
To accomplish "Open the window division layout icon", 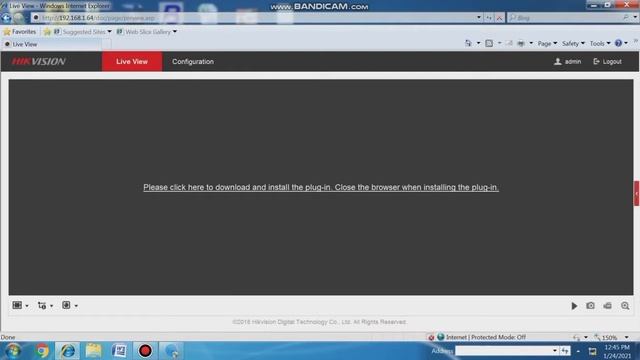I will 17,305.
